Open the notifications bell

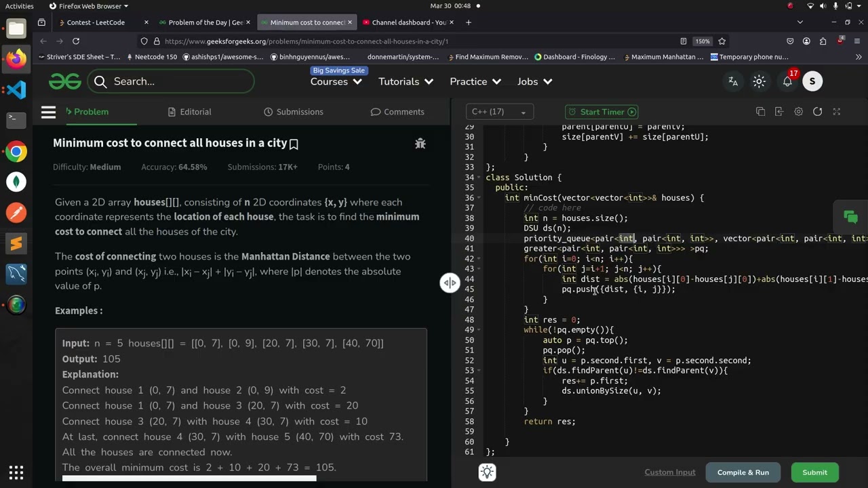[x=787, y=81]
